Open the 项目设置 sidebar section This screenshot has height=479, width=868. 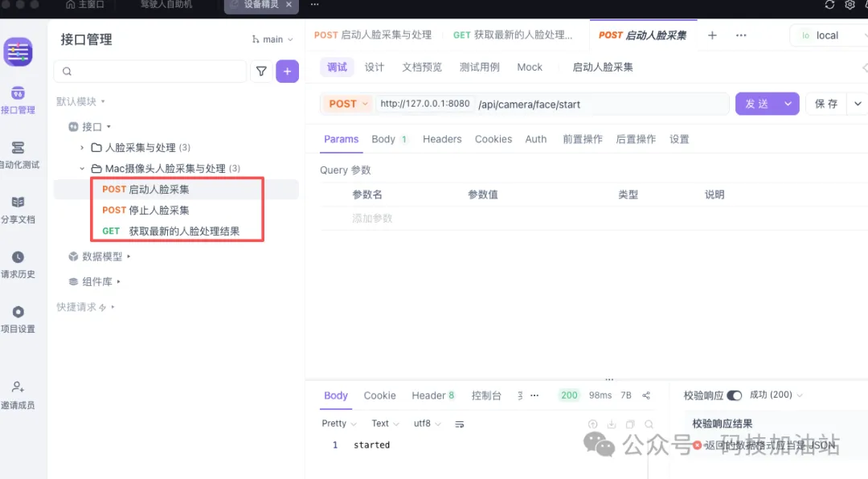18,320
